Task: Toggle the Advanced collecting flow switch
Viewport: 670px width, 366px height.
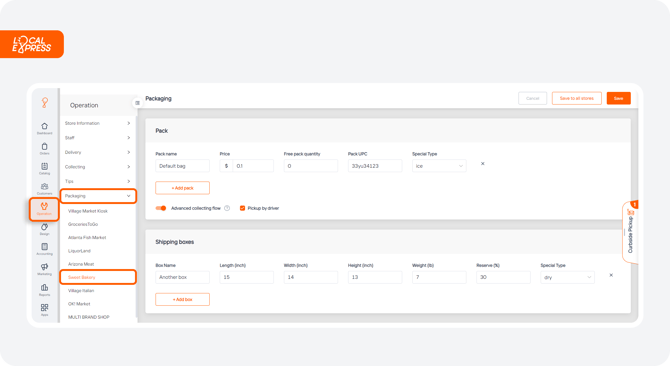Action: coord(161,208)
